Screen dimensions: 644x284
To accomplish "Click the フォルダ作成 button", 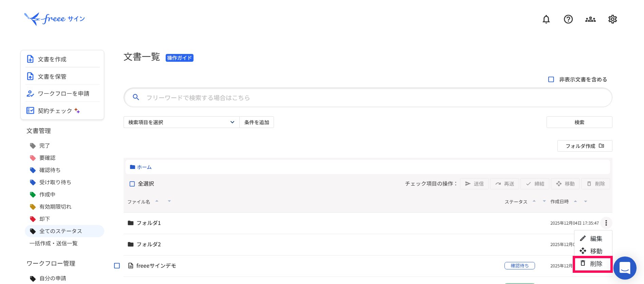I will (x=585, y=146).
